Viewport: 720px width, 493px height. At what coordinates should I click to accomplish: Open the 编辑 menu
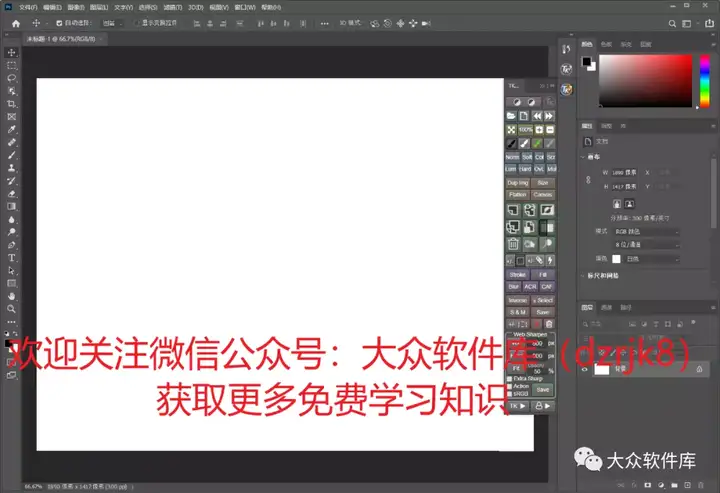tap(52, 7)
